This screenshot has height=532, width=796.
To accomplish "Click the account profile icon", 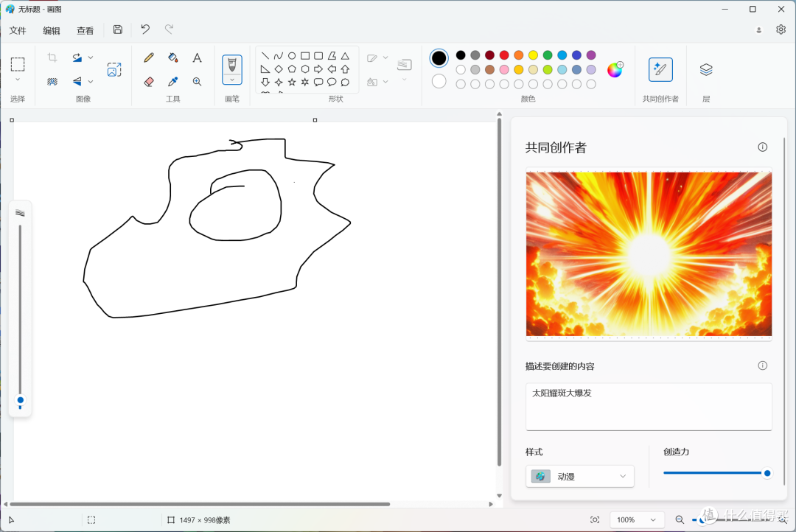I will pos(759,30).
